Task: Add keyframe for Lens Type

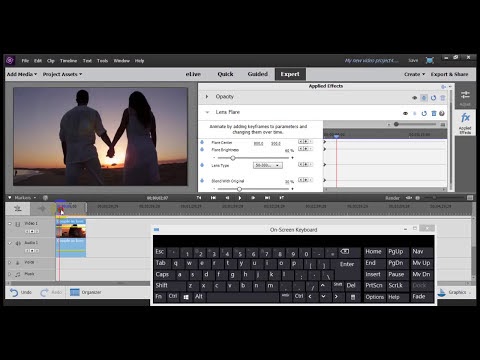Action: pyautogui.click(x=305, y=164)
